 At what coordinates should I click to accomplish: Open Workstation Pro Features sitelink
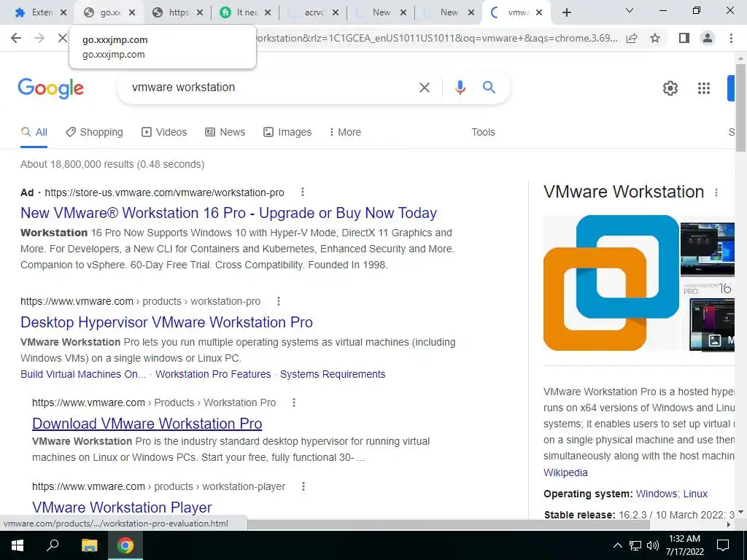point(213,374)
